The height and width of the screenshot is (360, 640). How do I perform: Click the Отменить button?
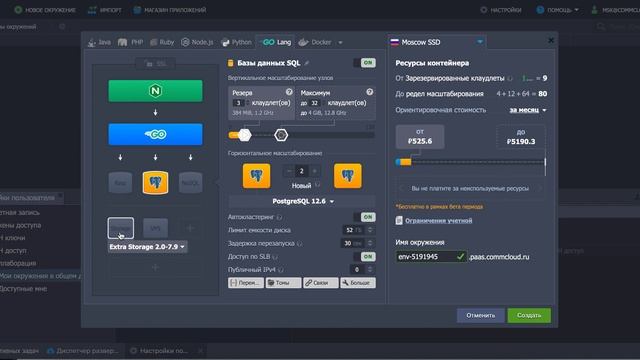(480, 315)
